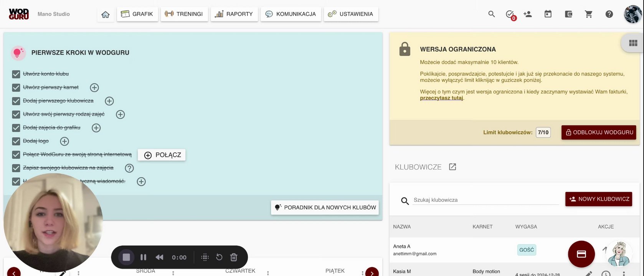Focus the 'Szukaj klubowicza' search field
This screenshot has height=276, width=644.
[486, 200]
